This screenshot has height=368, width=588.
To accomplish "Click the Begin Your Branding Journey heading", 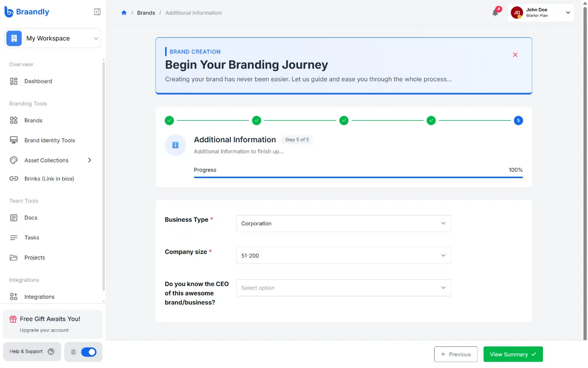I will click(x=246, y=65).
